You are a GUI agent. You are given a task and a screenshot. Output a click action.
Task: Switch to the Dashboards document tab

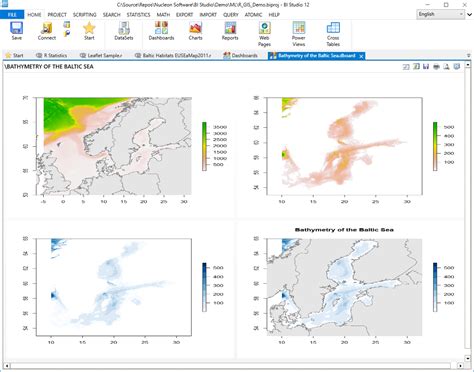pyautogui.click(x=241, y=56)
